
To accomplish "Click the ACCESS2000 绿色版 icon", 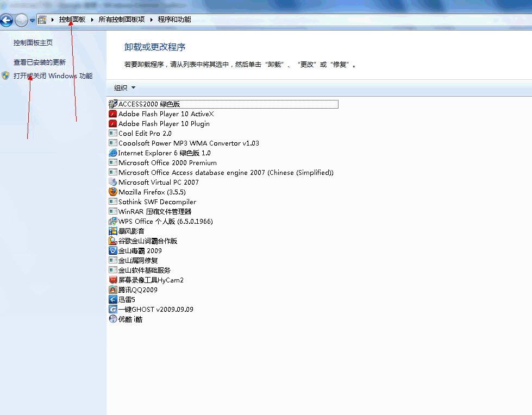I will [x=113, y=104].
